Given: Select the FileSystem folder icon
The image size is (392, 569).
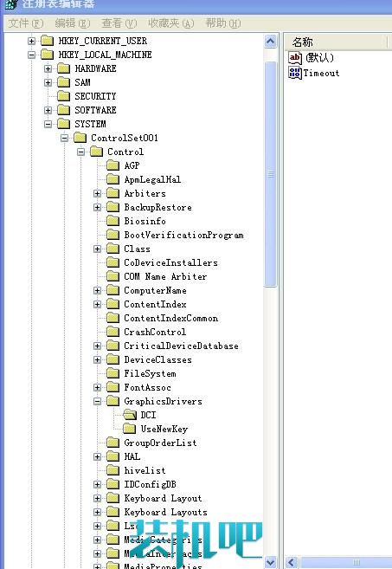Looking at the screenshot, I should coord(112,373).
